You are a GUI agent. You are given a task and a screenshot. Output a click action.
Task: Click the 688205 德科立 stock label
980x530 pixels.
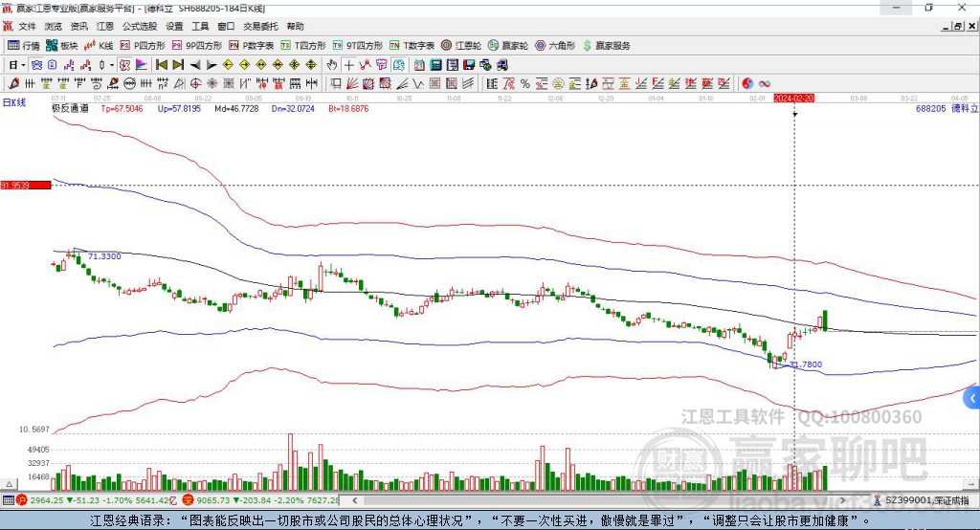[947, 108]
